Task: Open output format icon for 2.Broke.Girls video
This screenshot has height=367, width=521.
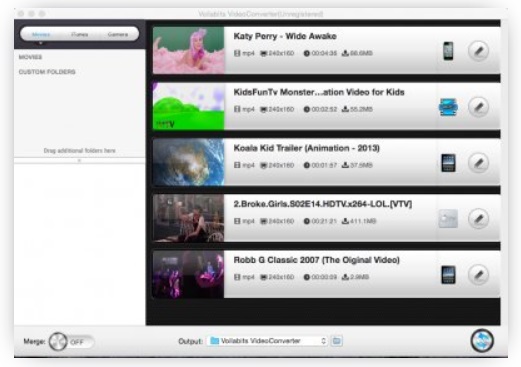Action: point(448,219)
